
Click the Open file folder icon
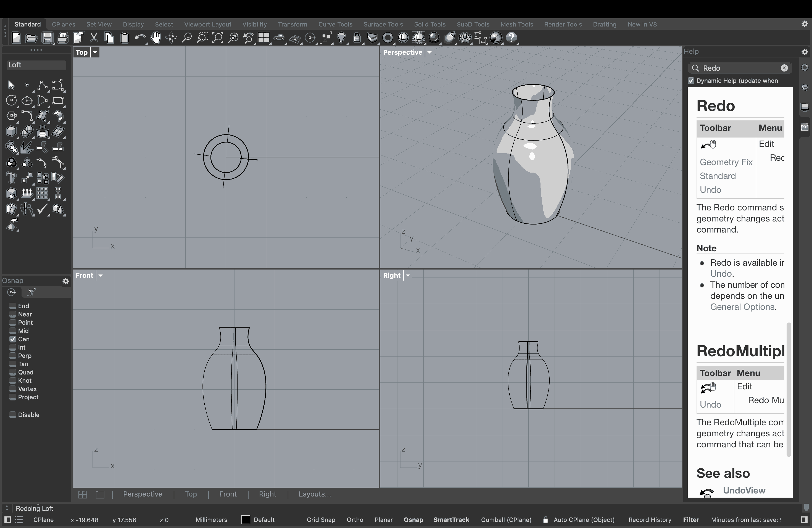(31, 38)
